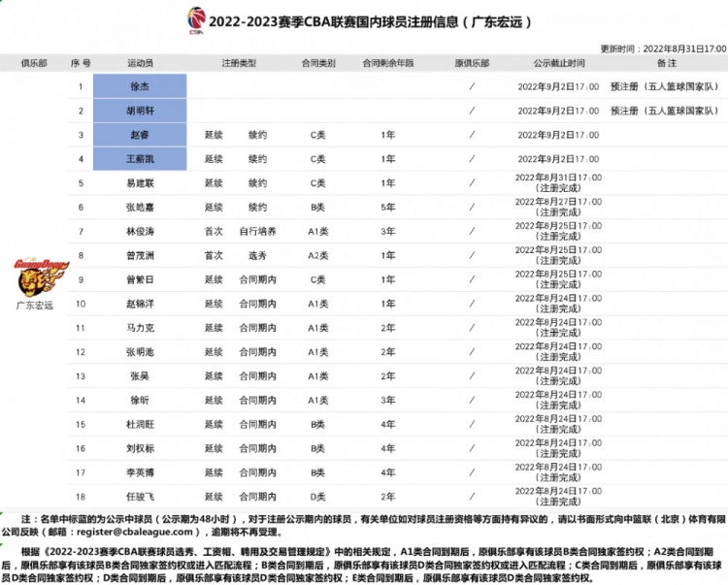The height and width of the screenshot is (585, 728).
Task: Click the player name 张皓嘉
Action: pos(140,208)
